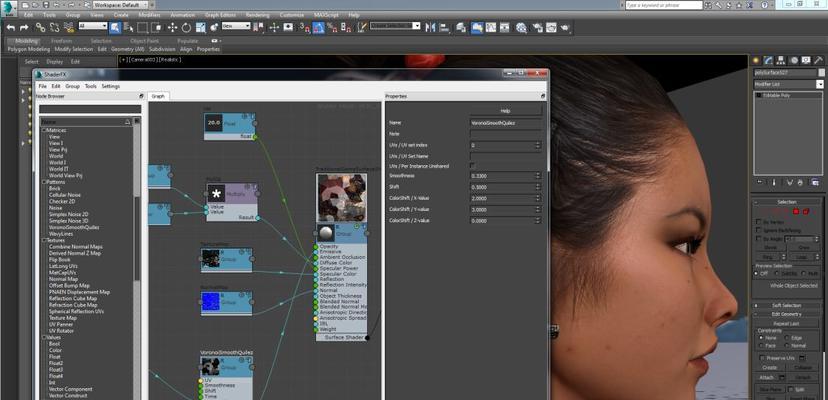The height and width of the screenshot is (400, 828).
Task: Expand the Soft Selection rollout
Action: tap(786, 305)
